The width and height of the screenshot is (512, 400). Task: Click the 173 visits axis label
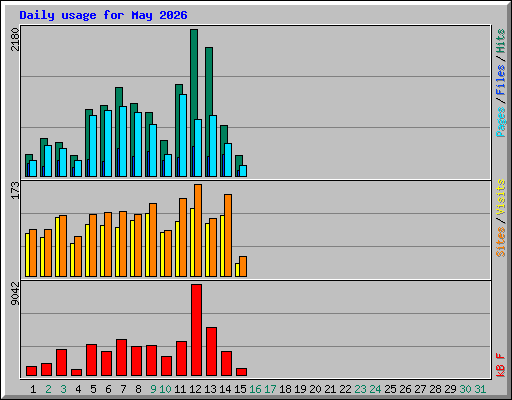pyautogui.click(x=15, y=191)
